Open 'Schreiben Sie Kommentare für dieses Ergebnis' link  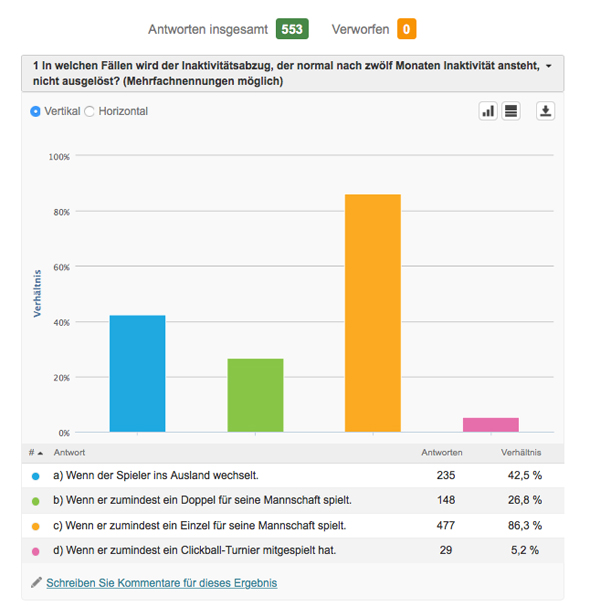(x=162, y=582)
